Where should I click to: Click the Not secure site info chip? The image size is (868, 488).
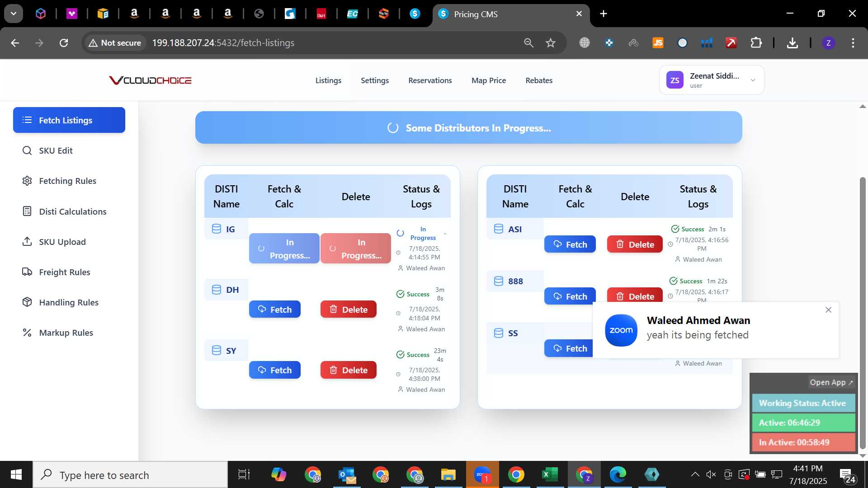tap(115, 43)
